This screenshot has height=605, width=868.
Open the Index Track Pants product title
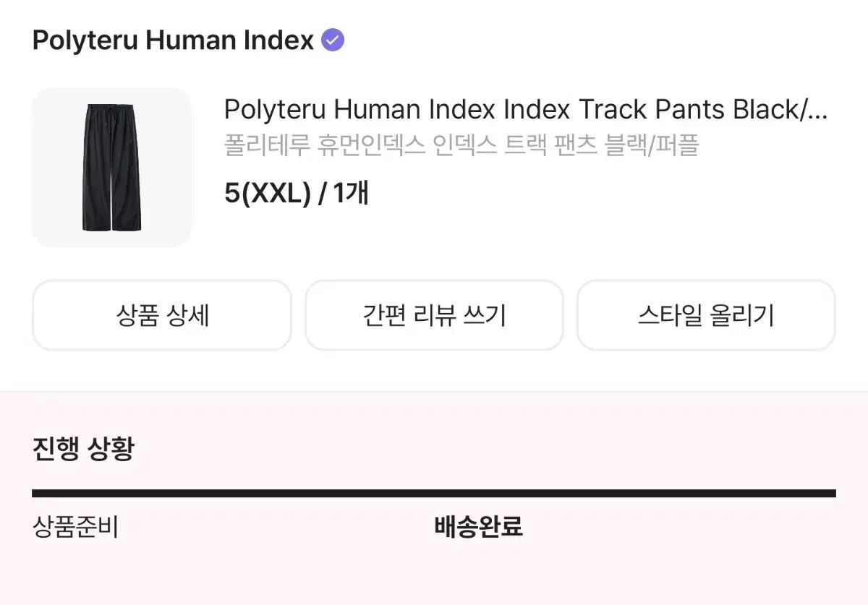point(525,110)
